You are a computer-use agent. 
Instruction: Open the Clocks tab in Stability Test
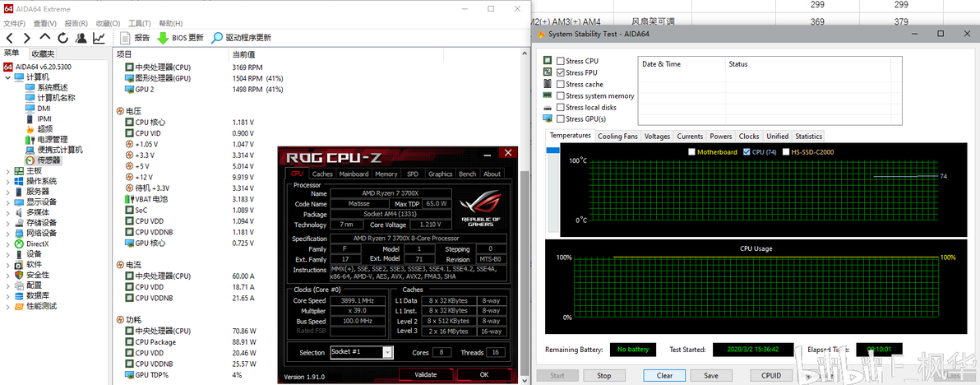pyautogui.click(x=749, y=137)
